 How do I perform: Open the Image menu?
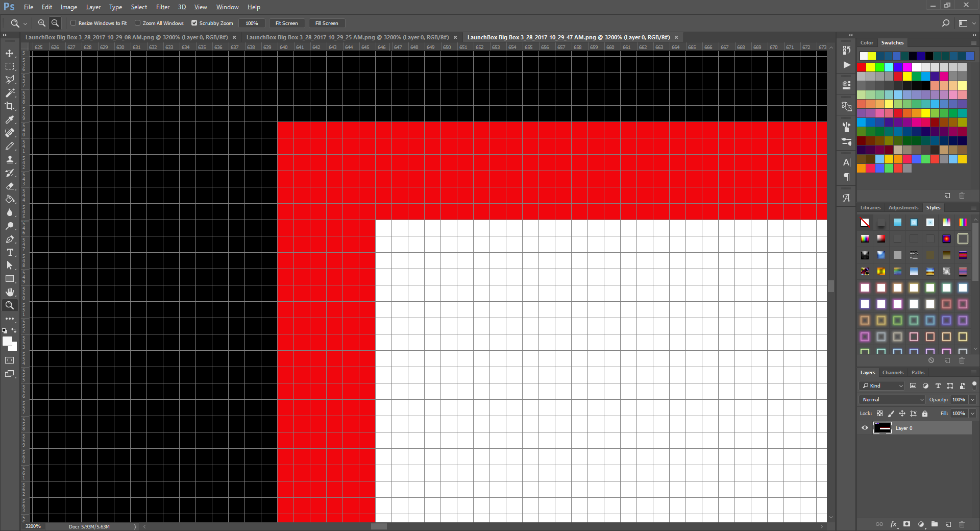(x=69, y=7)
